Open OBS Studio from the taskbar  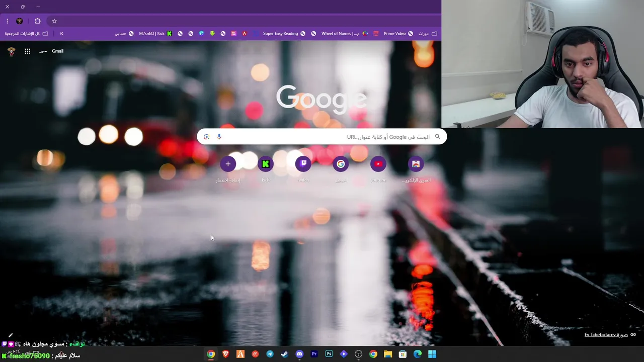click(x=359, y=354)
